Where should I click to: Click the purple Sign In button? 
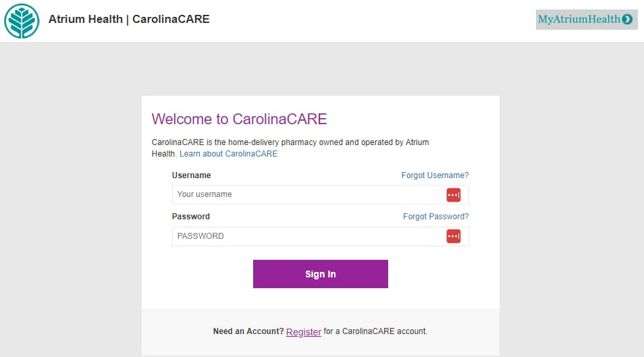tap(321, 274)
